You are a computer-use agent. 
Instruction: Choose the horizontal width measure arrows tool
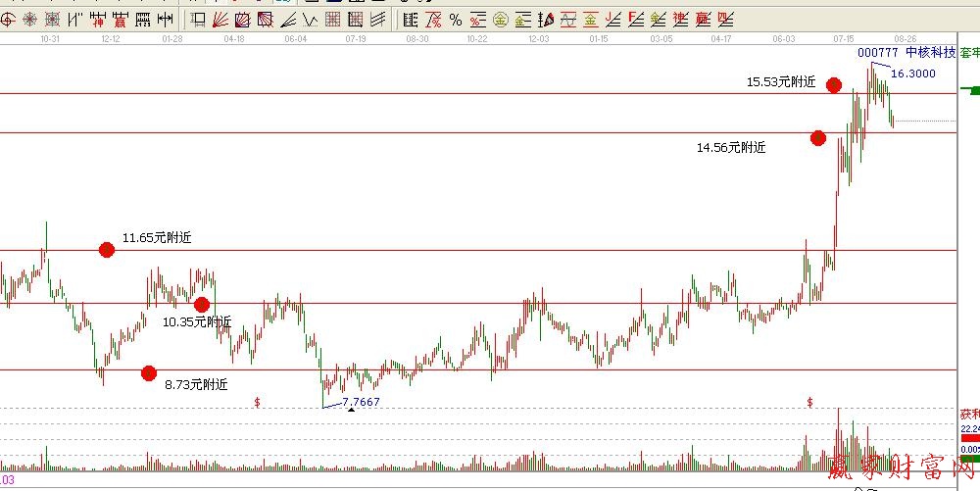(x=166, y=20)
